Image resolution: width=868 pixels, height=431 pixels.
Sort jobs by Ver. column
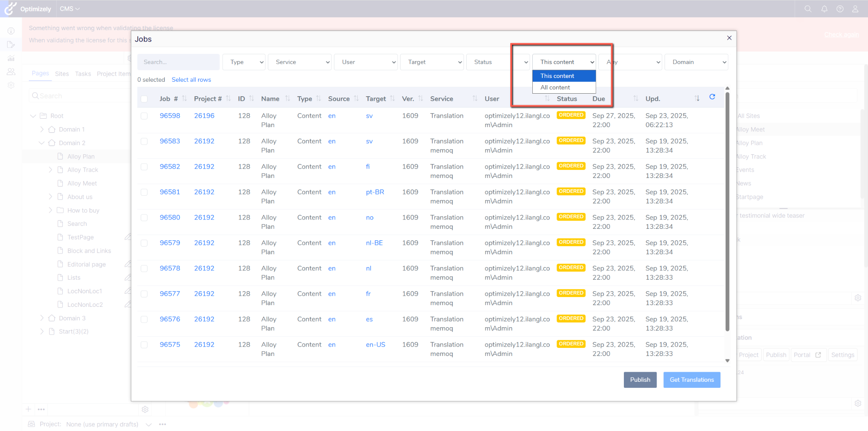420,99
